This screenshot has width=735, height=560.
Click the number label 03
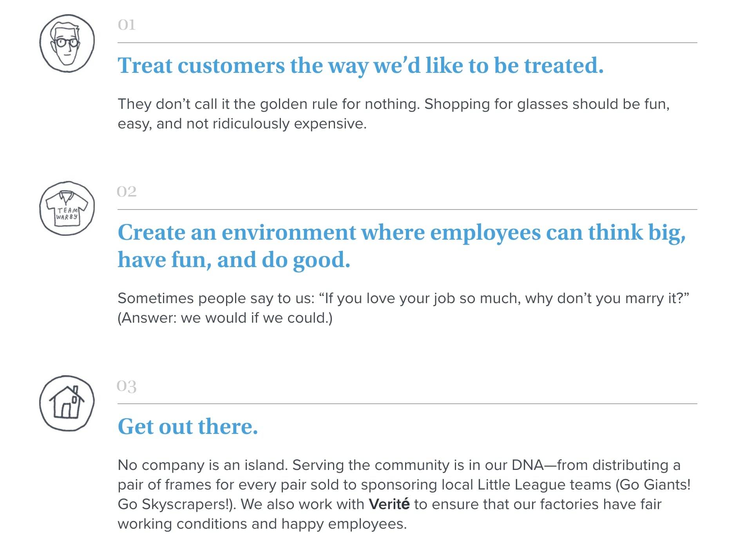[x=127, y=386]
